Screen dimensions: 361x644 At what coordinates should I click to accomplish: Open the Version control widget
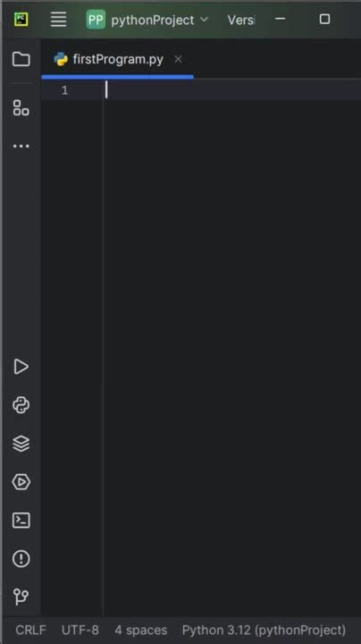coord(240,20)
